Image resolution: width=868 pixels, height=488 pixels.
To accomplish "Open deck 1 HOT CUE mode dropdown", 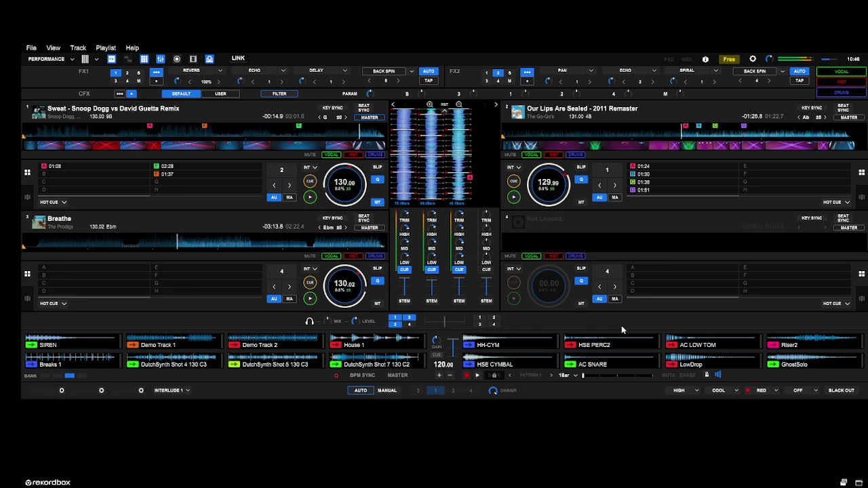I will [54, 202].
